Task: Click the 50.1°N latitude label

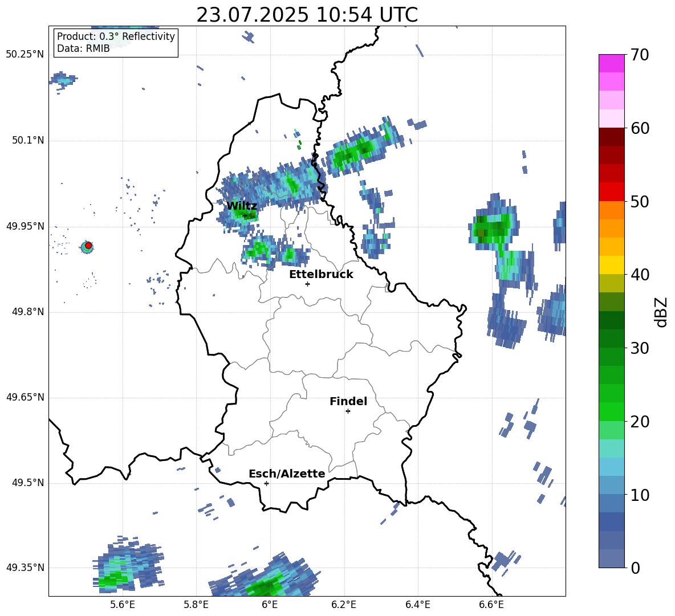Action: point(27,141)
